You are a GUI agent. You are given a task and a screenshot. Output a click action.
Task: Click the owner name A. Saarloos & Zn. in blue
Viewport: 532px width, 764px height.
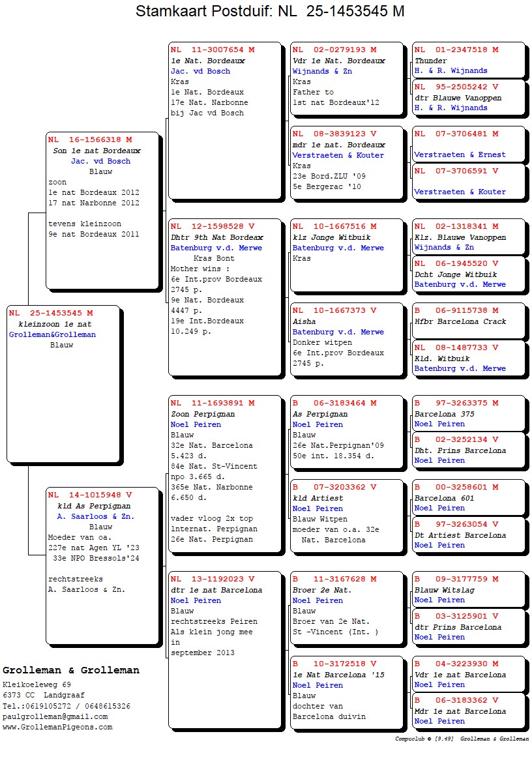pyautogui.click(x=92, y=516)
